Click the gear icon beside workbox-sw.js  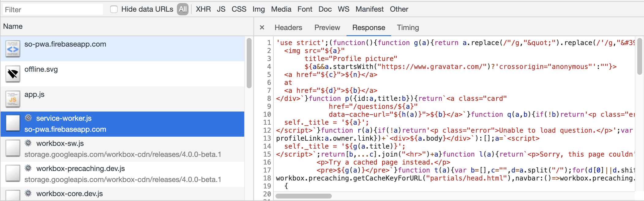coord(28,143)
